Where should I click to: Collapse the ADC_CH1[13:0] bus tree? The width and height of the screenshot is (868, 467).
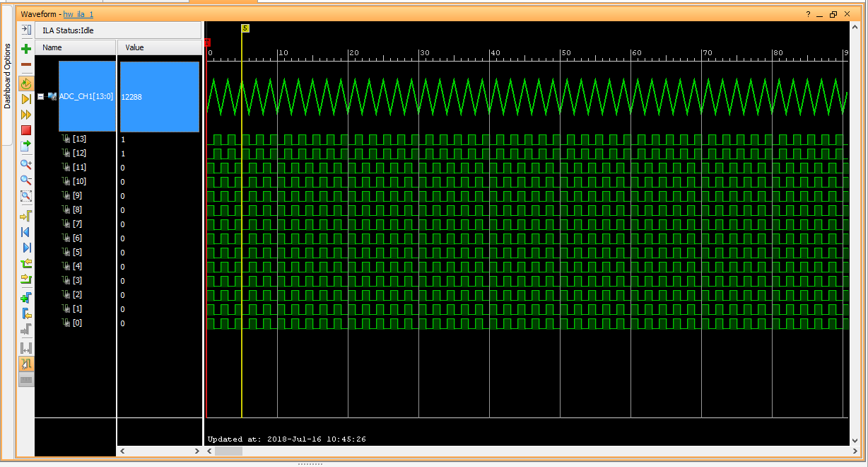pos(41,96)
